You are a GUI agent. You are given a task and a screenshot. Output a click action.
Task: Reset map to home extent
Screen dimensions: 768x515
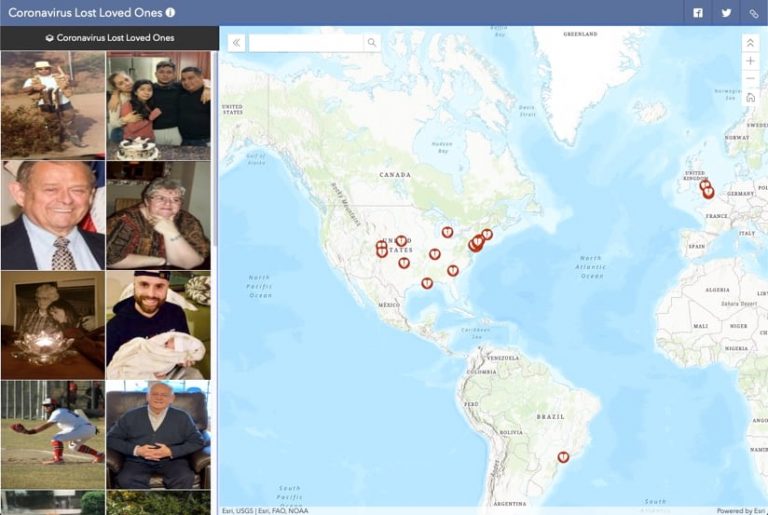pos(750,97)
